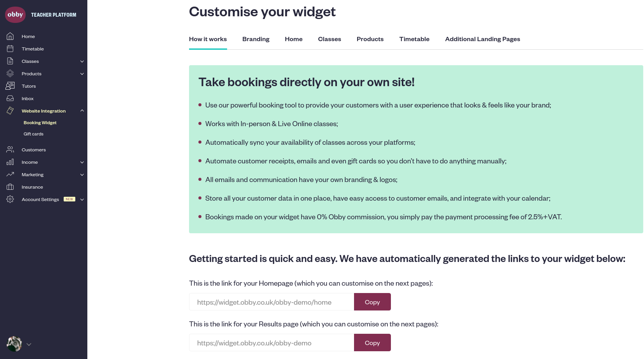Image resolution: width=644 pixels, height=359 pixels.
Task: Open Account Settings gear icon
Action: pos(10,199)
